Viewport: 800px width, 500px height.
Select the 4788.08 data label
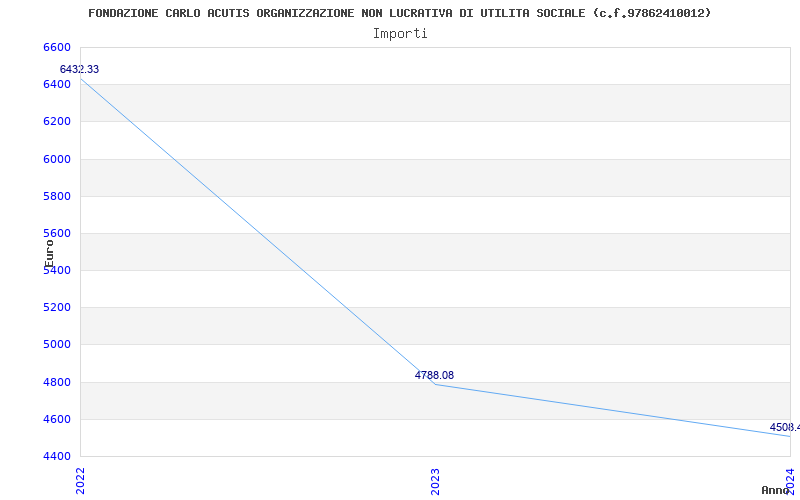point(434,376)
